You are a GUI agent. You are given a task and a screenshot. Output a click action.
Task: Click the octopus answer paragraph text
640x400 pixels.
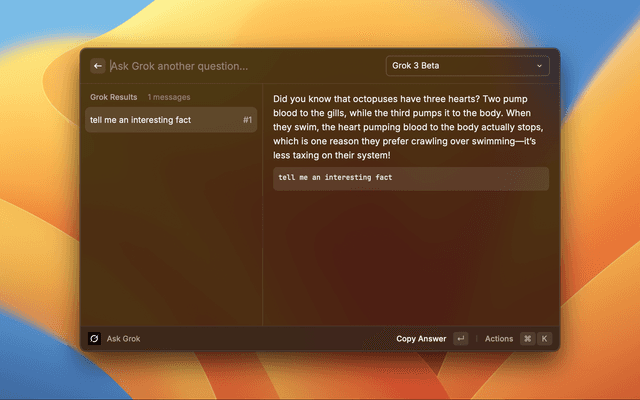click(410, 127)
